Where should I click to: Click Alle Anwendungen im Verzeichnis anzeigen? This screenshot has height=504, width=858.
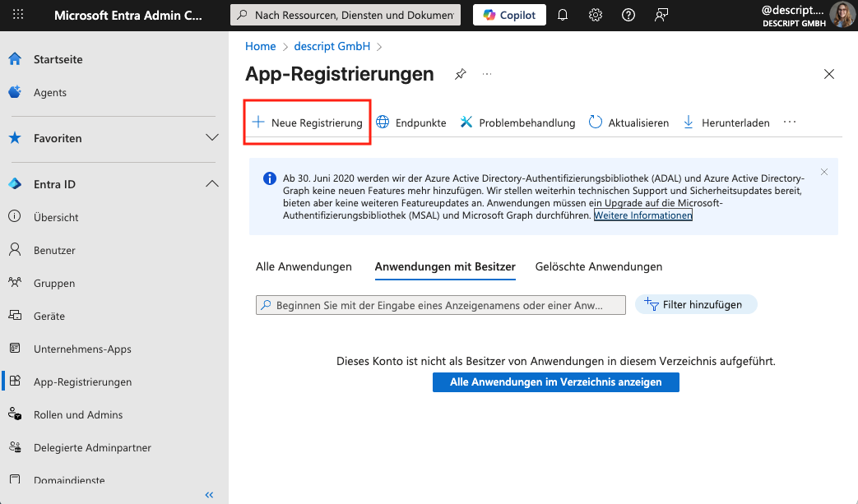coord(555,381)
